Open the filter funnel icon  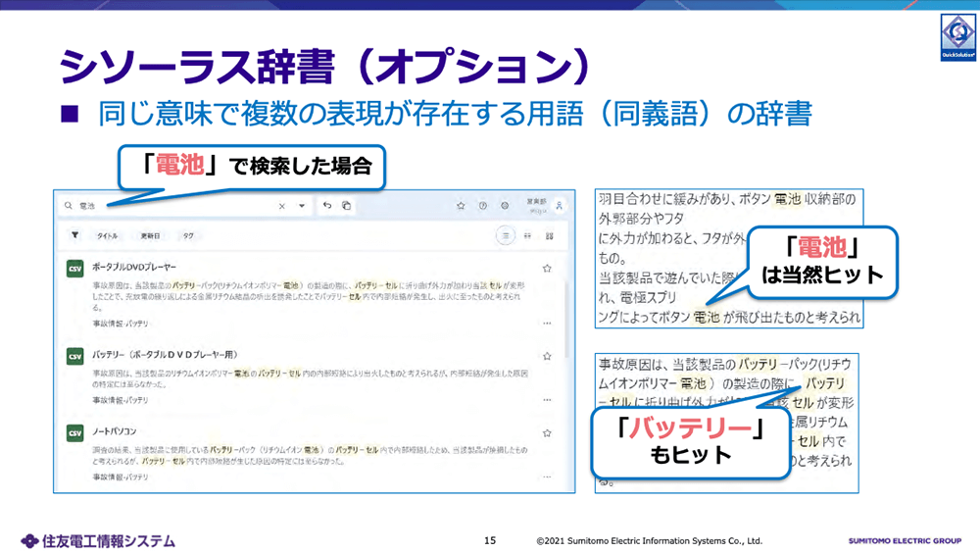tap(75, 235)
